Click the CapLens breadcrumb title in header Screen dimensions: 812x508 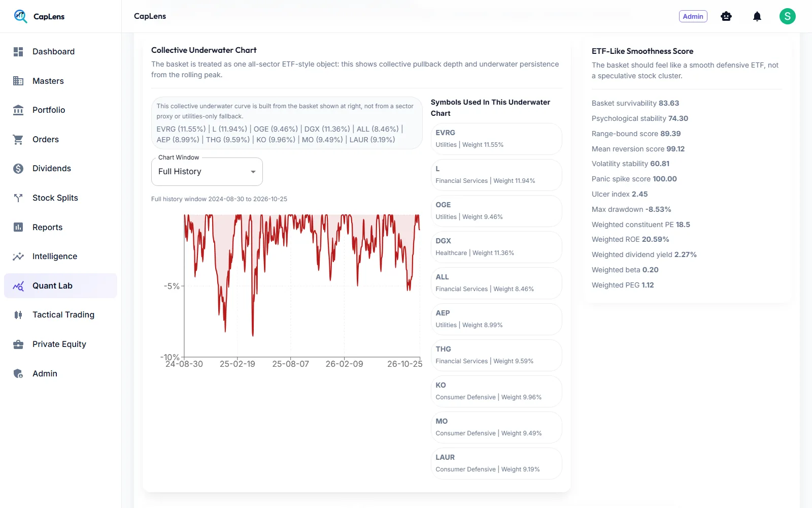[x=150, y=16]
